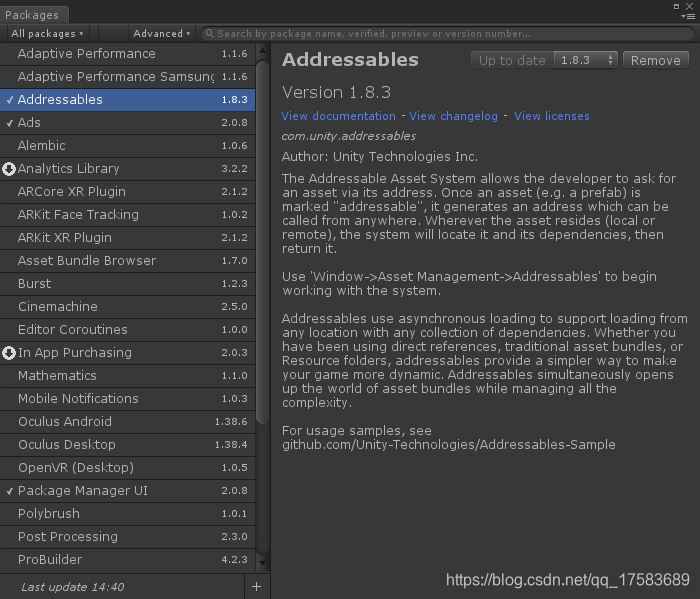Select the Oculus Desktop package
700x599 pixels.
128,445
